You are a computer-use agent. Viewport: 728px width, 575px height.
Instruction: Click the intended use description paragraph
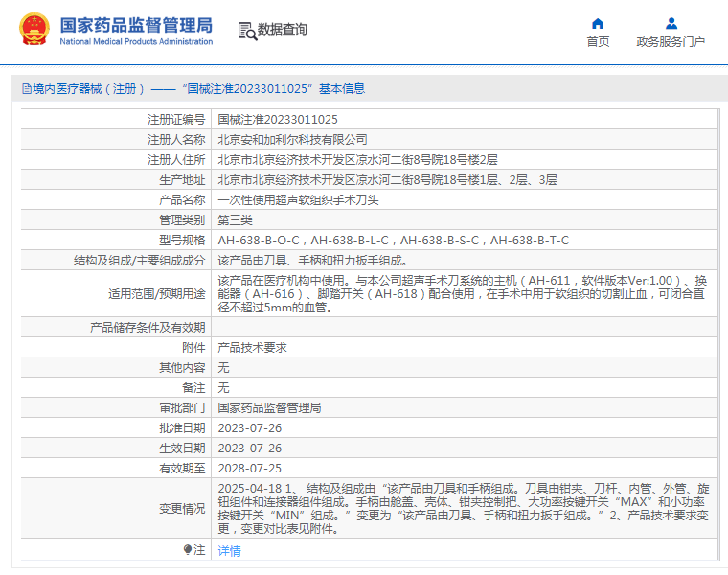pos(463,293)
